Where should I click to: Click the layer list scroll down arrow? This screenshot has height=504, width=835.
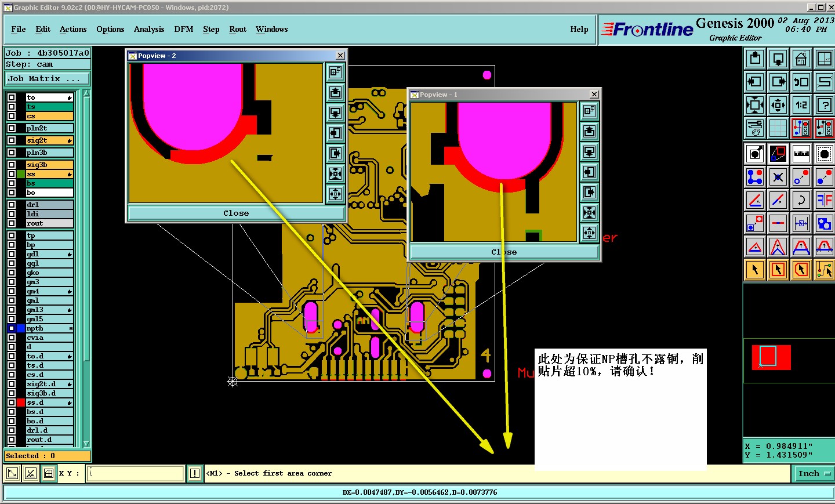pyautogui.click(x=87, y=444)
